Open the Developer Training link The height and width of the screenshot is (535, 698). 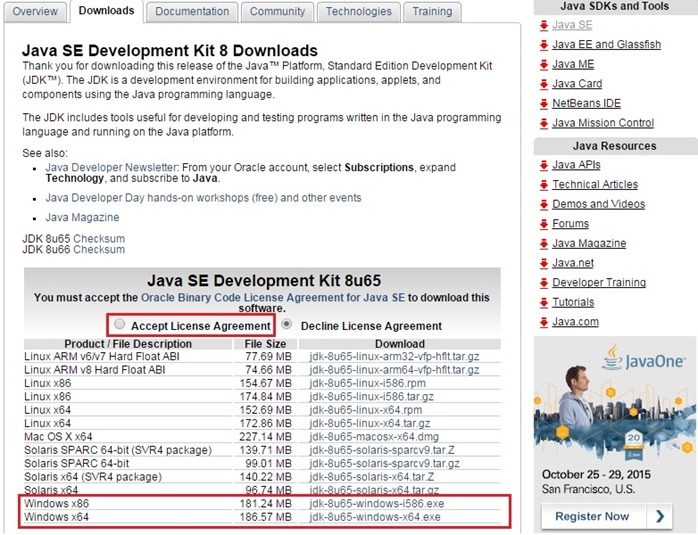click(599, 283)
